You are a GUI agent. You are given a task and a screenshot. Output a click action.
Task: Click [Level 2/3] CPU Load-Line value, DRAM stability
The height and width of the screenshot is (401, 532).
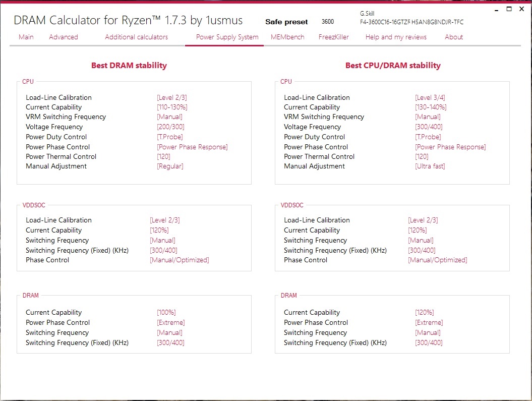coord(171,98)
